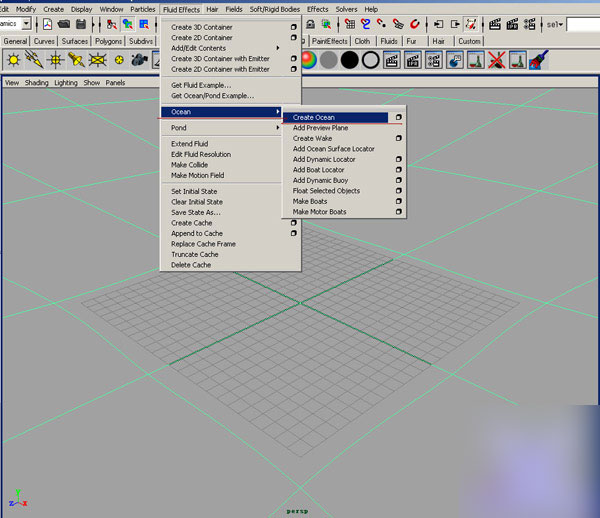Create area light shelf icon
The height and width of the screenshot is (518, 600).
coord(97,60)
